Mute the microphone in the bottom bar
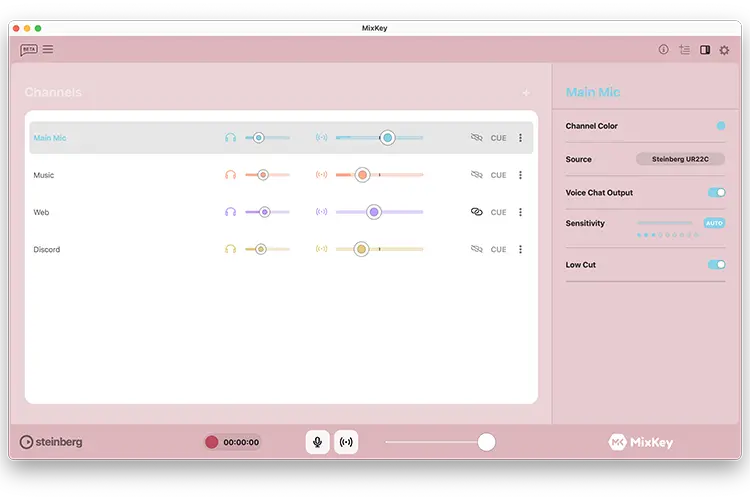Viewport: 750px width, 500px height. 317,442
